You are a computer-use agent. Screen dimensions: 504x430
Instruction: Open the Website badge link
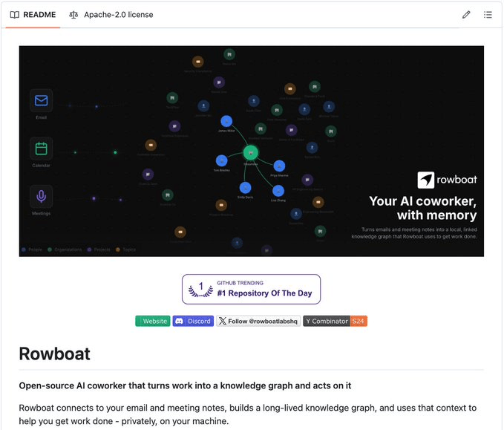point(153,321)
